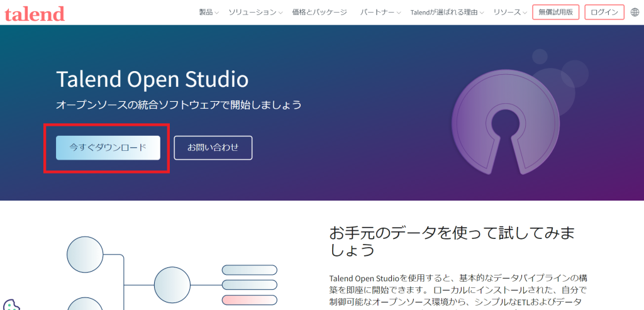This screenshot has width=644, height=310.
Task: Click the ログイン button
Action: (604, 13)
